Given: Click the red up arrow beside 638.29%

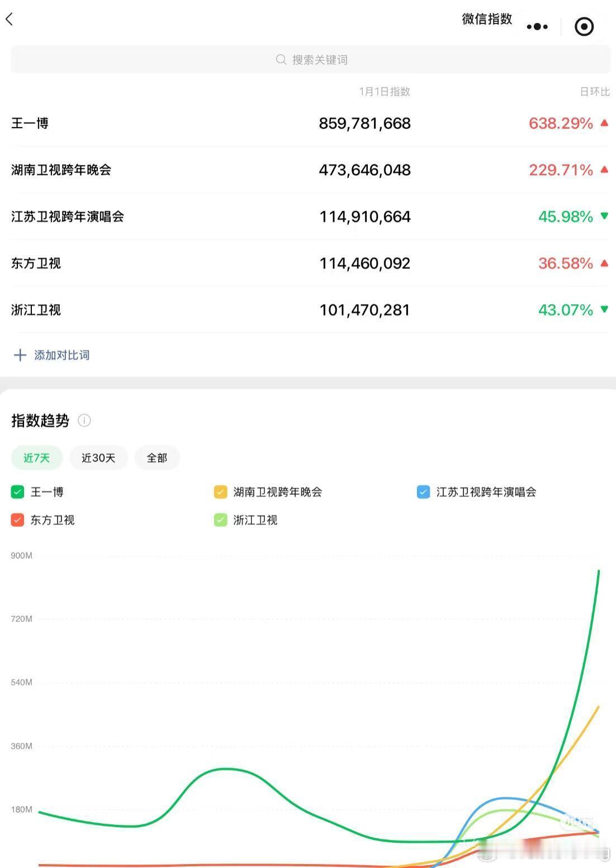Looking at the screenshot, I should [604, 122].
